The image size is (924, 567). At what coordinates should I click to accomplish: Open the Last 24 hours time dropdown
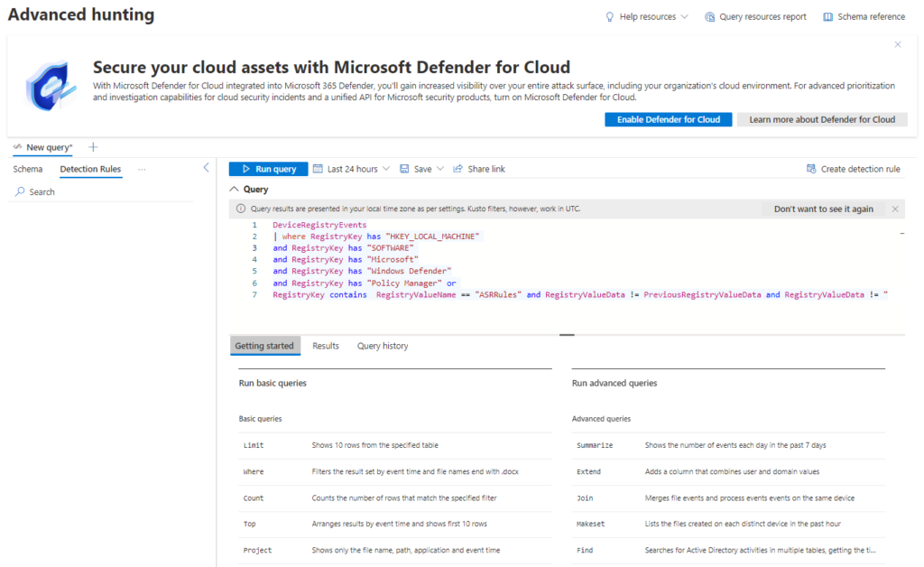[351, 168]
